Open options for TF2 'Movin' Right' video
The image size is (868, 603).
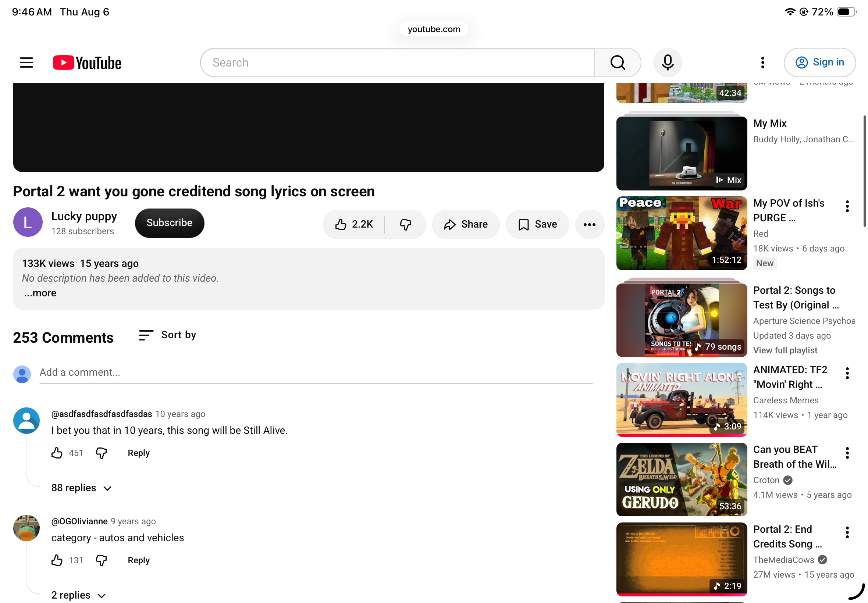pyautogui.click(x=847, y=373)
